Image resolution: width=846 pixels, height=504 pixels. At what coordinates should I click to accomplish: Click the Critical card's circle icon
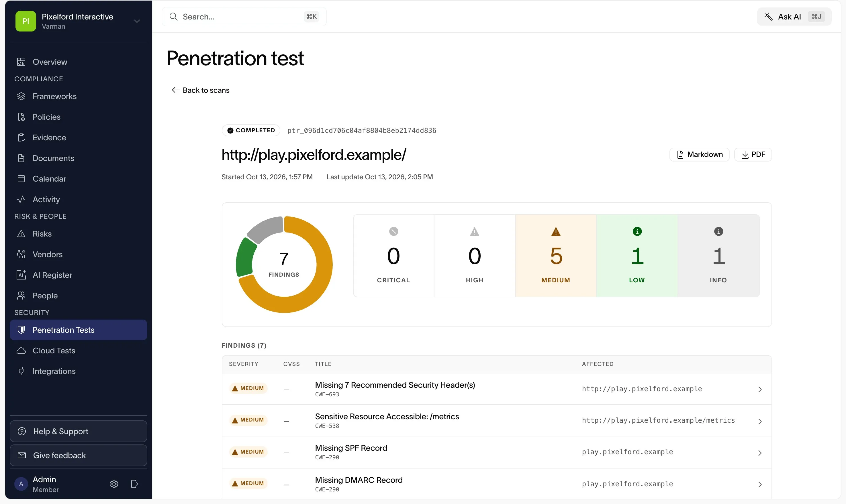393,232
